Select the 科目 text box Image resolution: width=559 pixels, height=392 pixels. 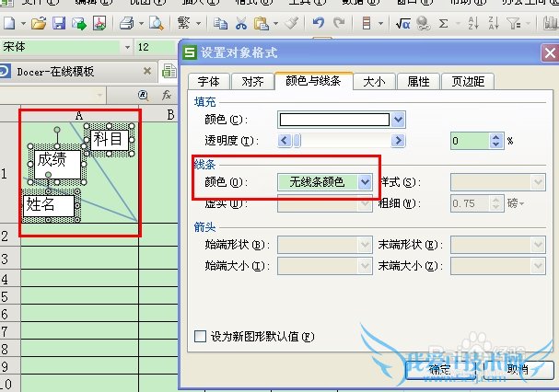point(109,139)
